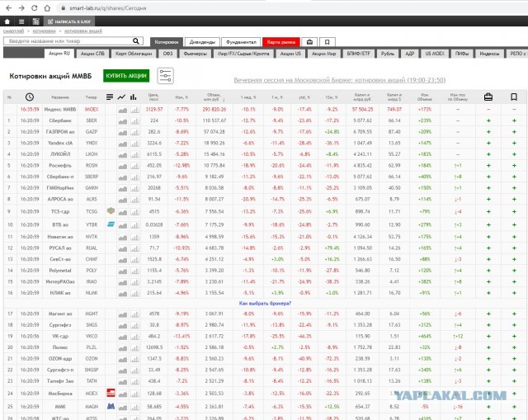Switch to Дивиденды tab
Viewport: 528px width, 420px height.
point(202,42)
